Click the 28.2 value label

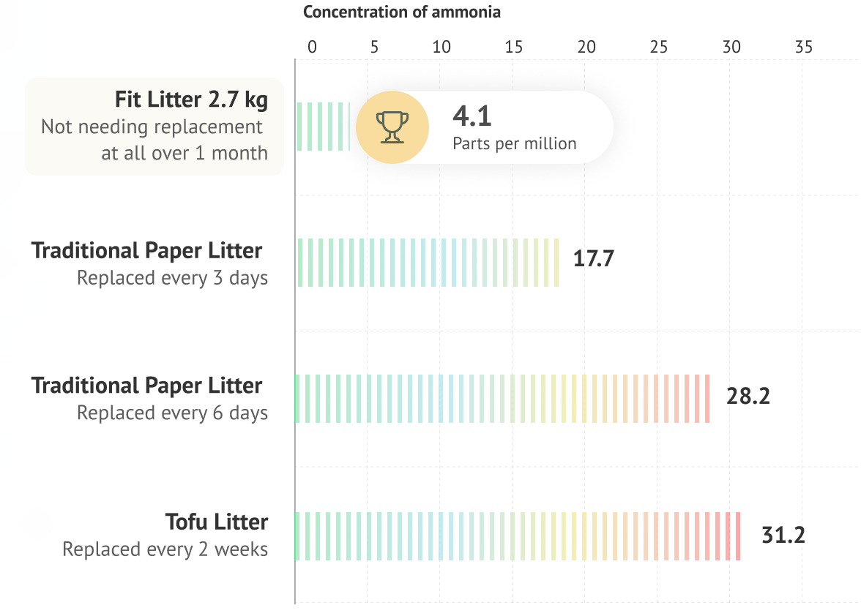[748, 397]
